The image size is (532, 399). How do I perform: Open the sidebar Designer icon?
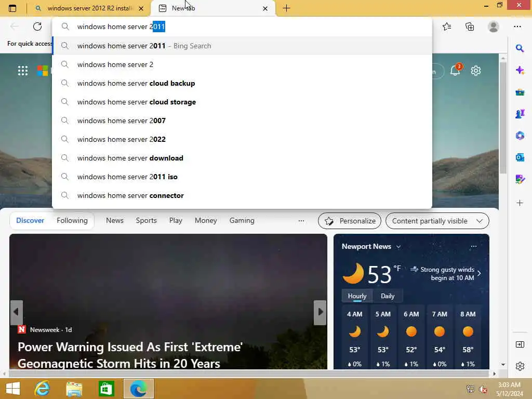pyautogui.click(x=520, y=179)
